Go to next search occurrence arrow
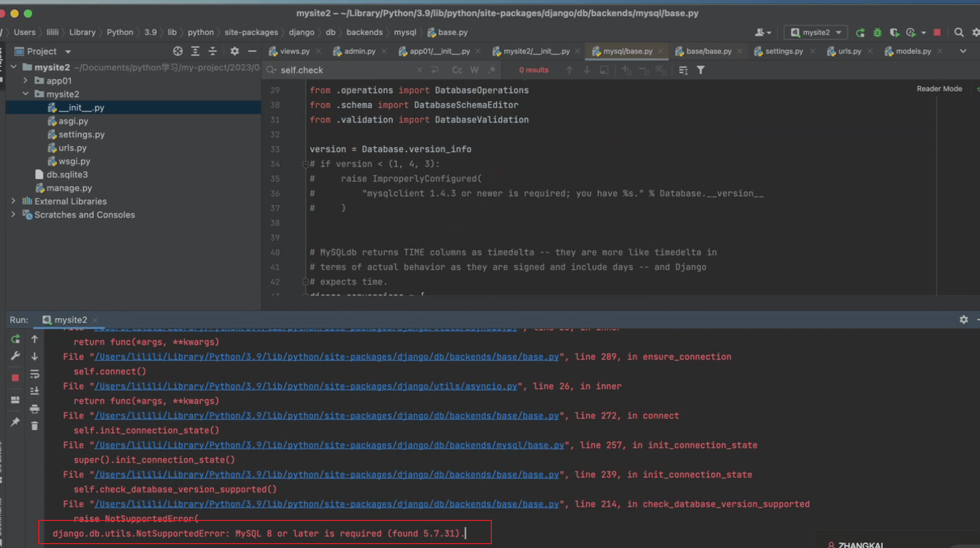The height and width of the screenshot is (548, 980). click(x=587, y=70)
